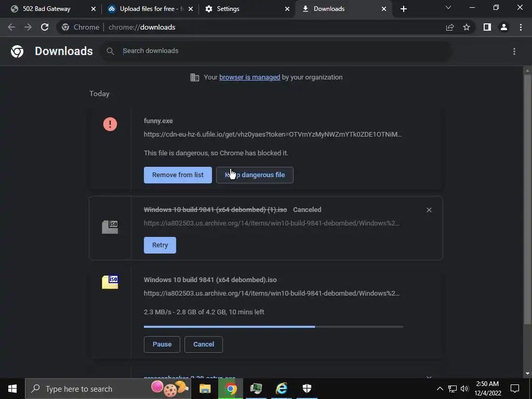Retry the canceled ISO download

(160, 245)
